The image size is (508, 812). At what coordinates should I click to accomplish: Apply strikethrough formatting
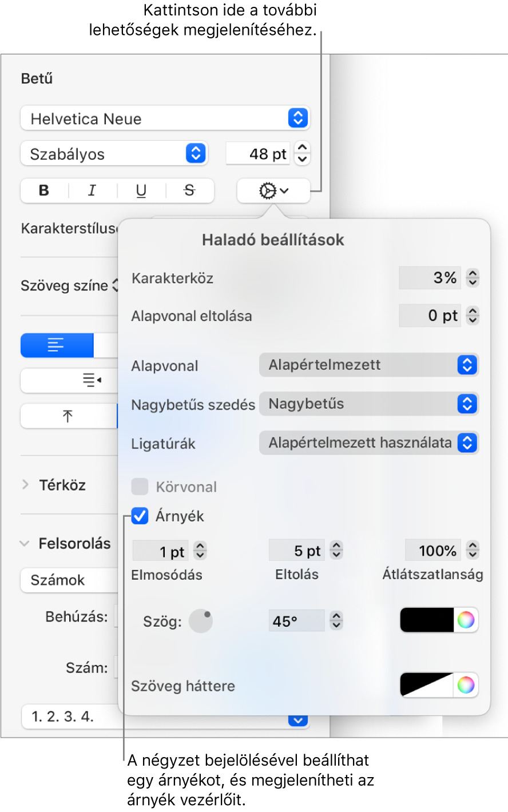coord(189,191)
